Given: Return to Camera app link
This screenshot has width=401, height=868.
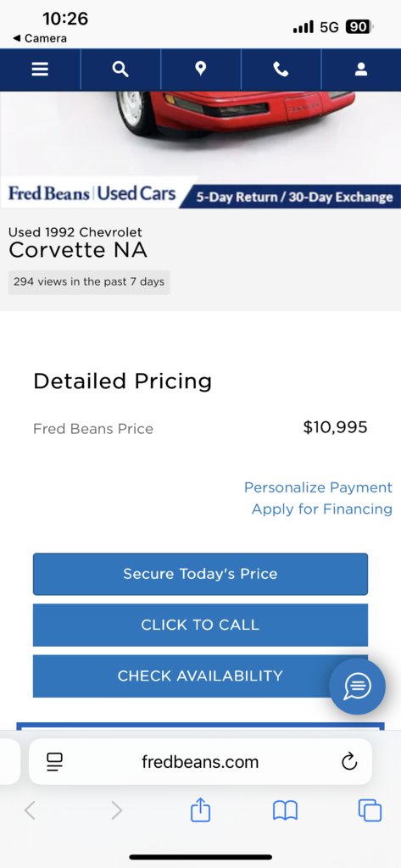Looking at the screenshot, I should 39,38.
